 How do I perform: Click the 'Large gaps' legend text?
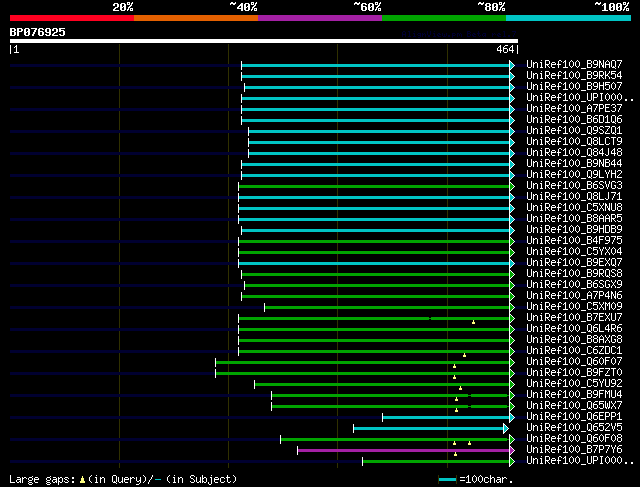(42, 479)
